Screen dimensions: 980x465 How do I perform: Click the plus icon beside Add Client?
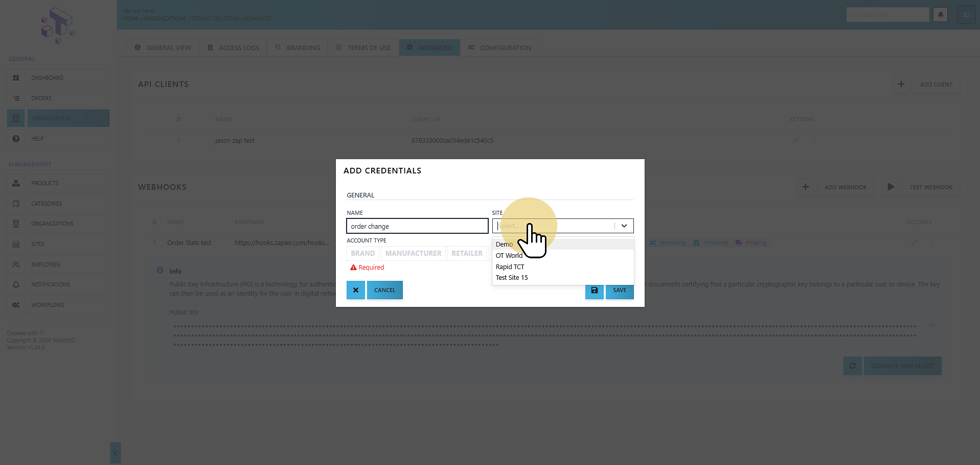click(901, 84)
